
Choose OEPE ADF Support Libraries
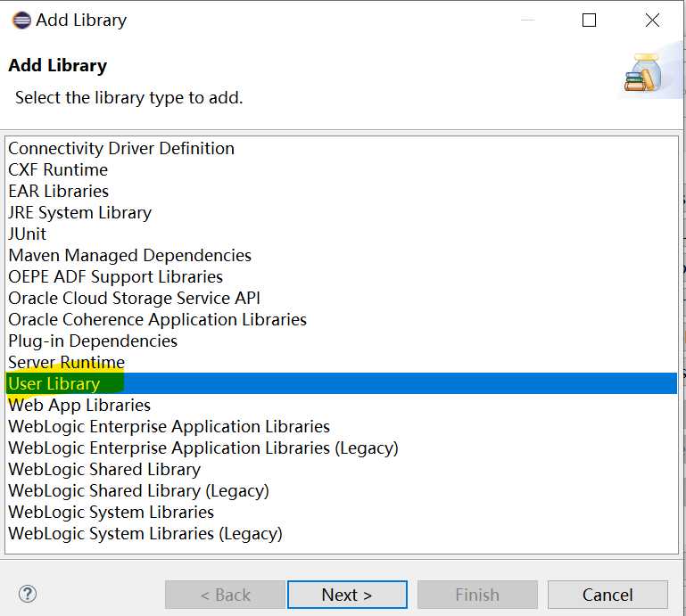point(115,276)
